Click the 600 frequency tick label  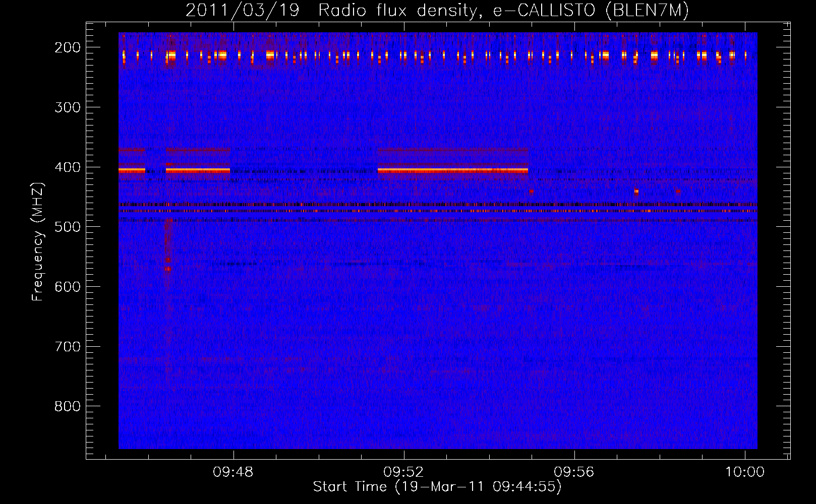pos(68,287)
